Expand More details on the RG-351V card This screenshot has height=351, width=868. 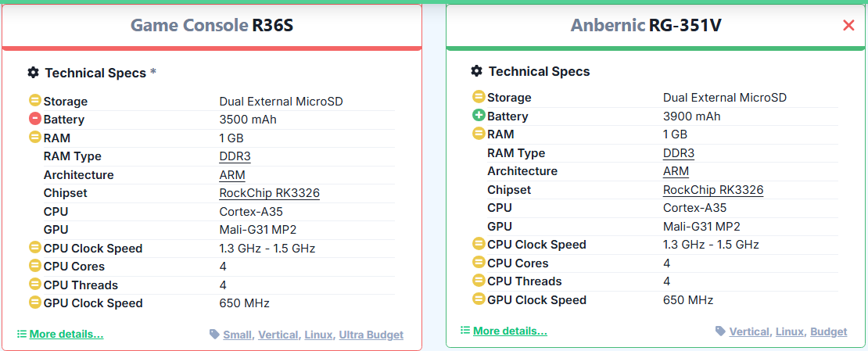pyautogui.click(x=509, y=331)
